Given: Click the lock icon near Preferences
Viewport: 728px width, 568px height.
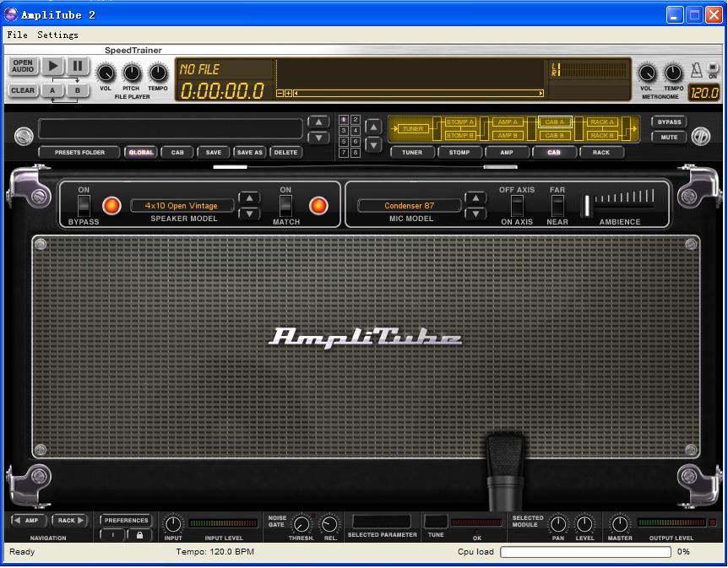Looking at the screenshot, I should [139, 535].
